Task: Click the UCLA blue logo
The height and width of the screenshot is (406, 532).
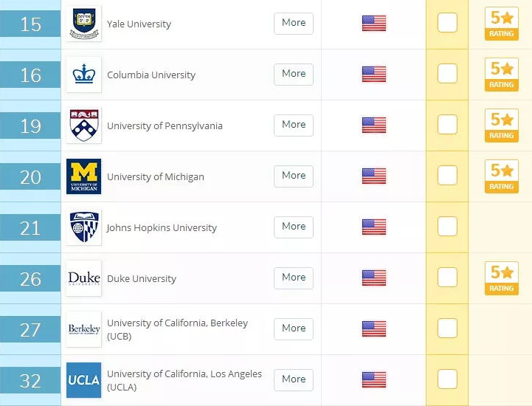Action: pos(84,380)
